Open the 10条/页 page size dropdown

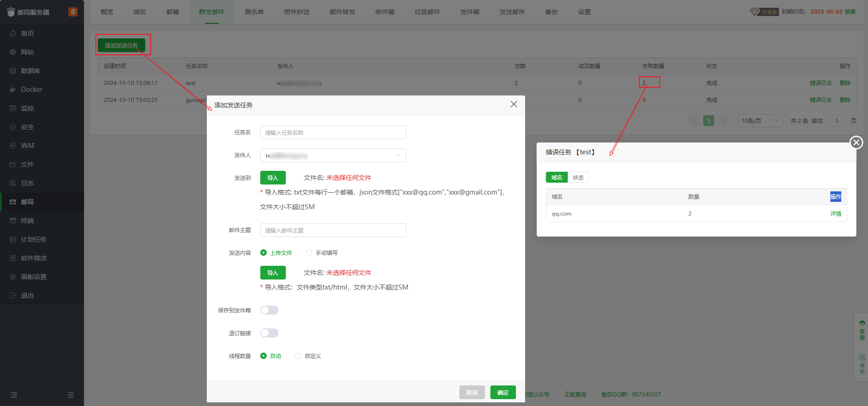click(761, 121)
